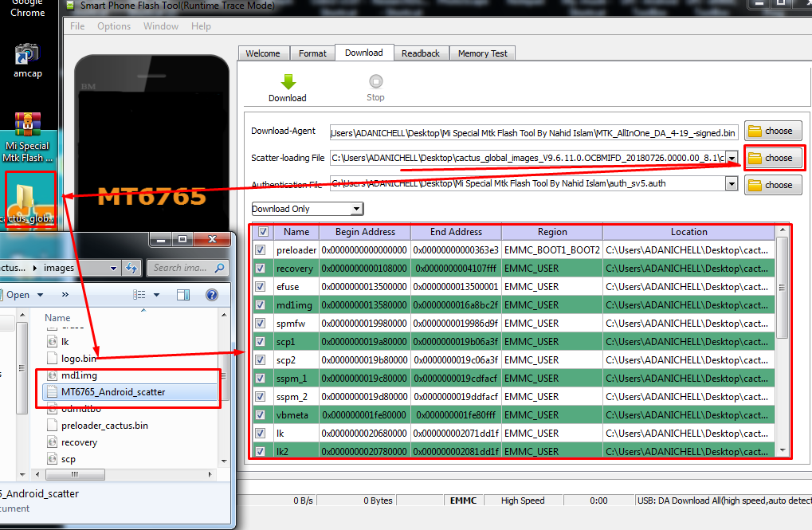
Task: Switch to the Memory Test tab
Action: tap(483, 53)
